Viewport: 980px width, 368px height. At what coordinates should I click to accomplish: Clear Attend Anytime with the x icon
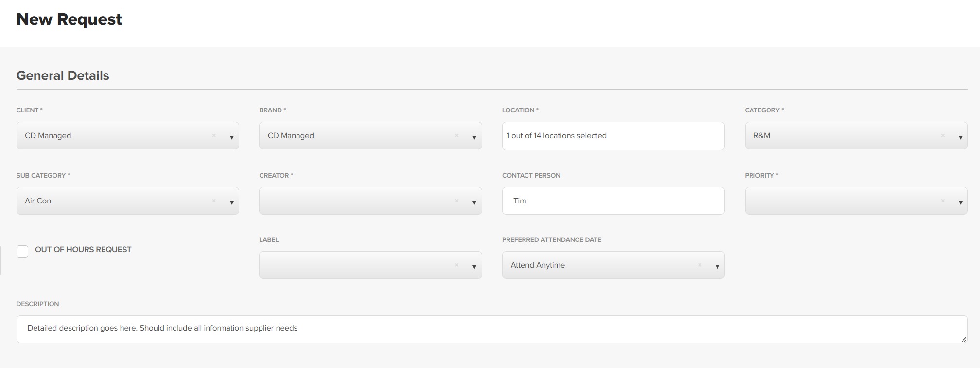[700, 265]
